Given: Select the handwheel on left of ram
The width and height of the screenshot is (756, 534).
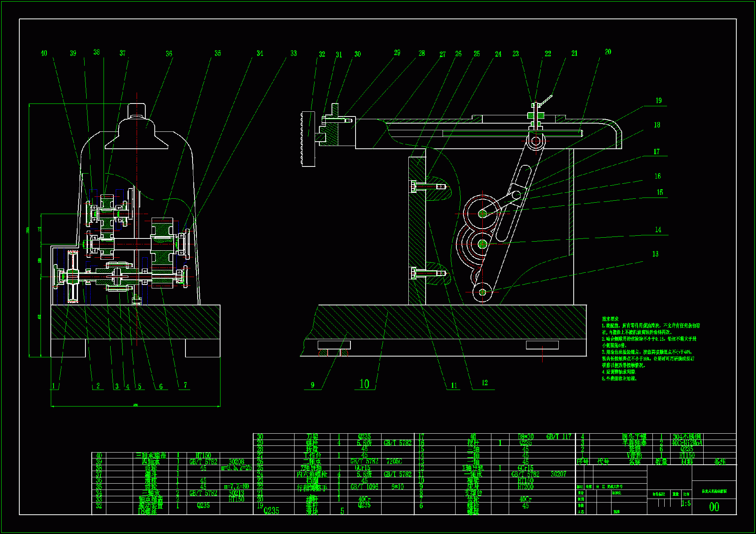Looking at the screenshot, I should click(308, 139).
